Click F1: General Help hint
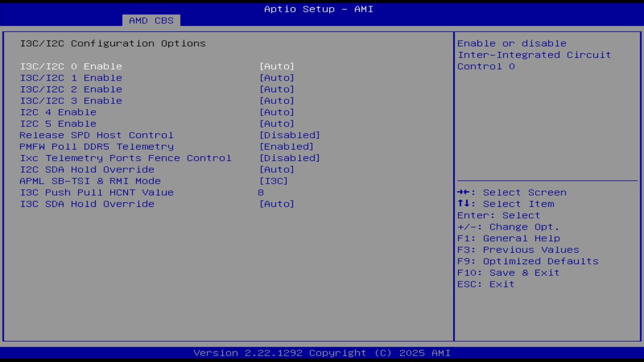The width and height of the screenshot is (644, 362). click(x=509, y=238)
